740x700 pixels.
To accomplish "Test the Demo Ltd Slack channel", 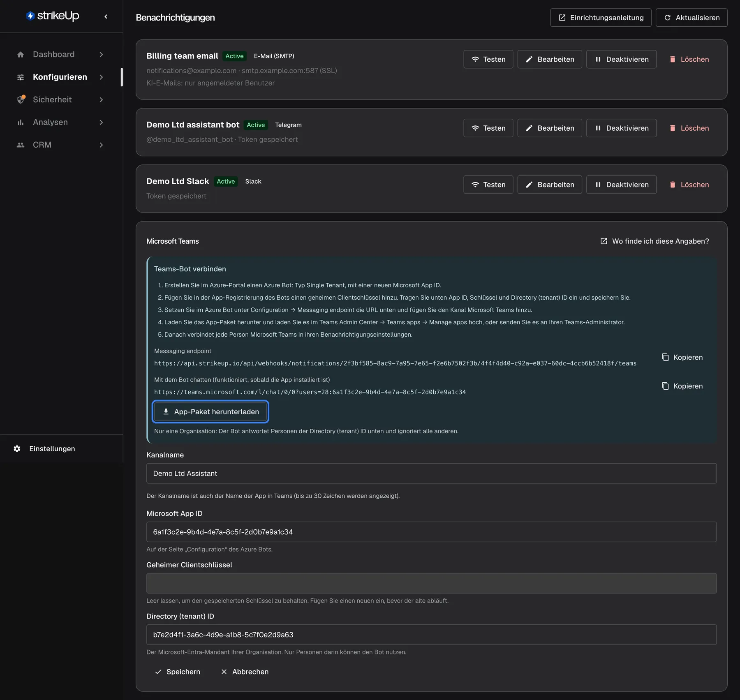I will [x=488, y=185].
